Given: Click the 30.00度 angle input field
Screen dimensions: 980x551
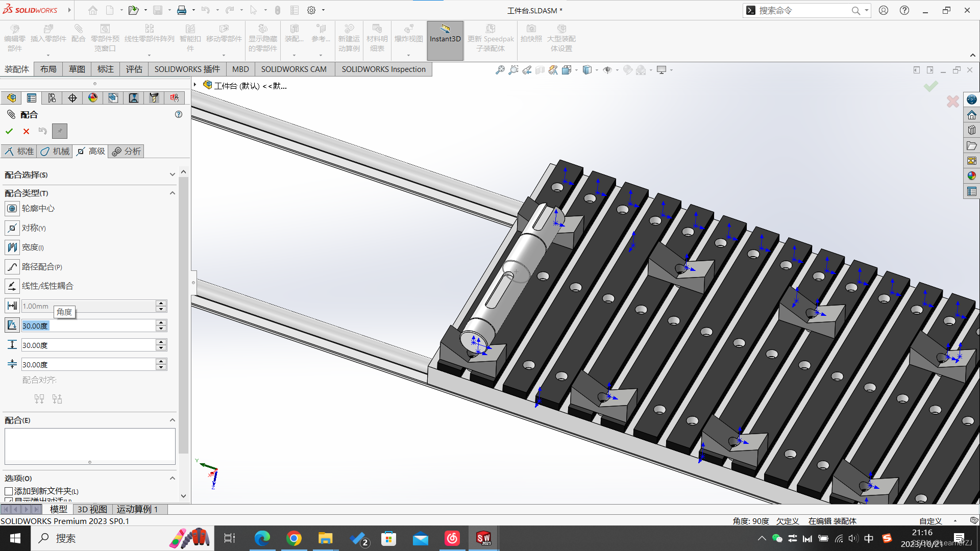Looking at the screenshot, I should 88,325.
